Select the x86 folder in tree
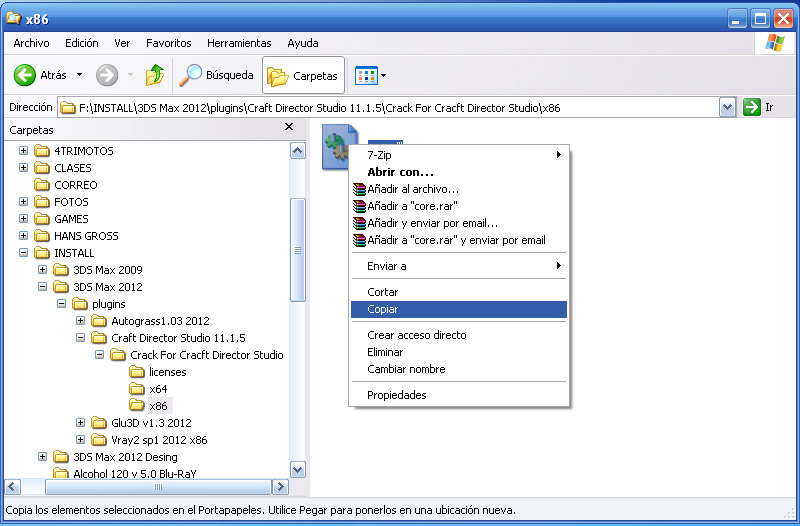The image size is (800, 526). 158,406
